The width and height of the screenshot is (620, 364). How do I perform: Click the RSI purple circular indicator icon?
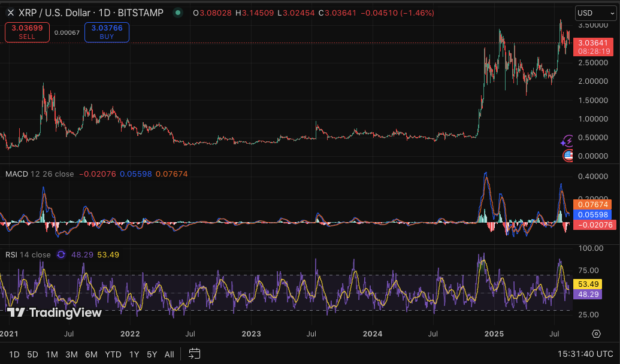pos(61,254)
